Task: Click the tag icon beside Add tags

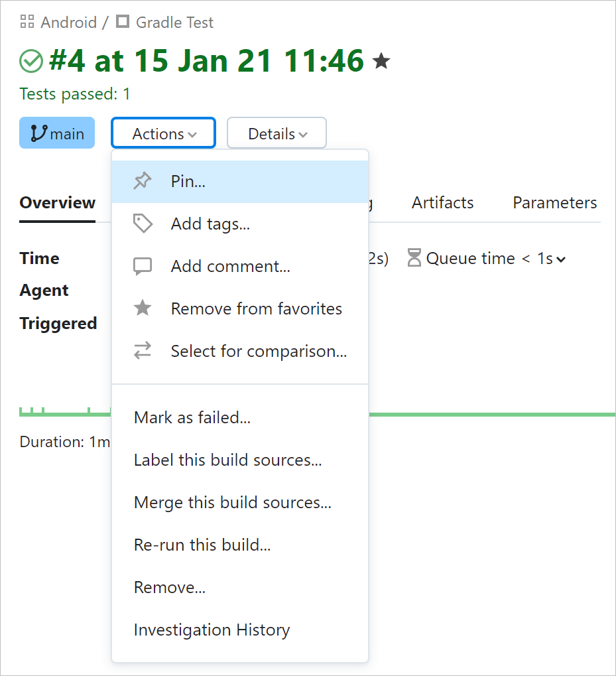Action: [x=143, y=224]
